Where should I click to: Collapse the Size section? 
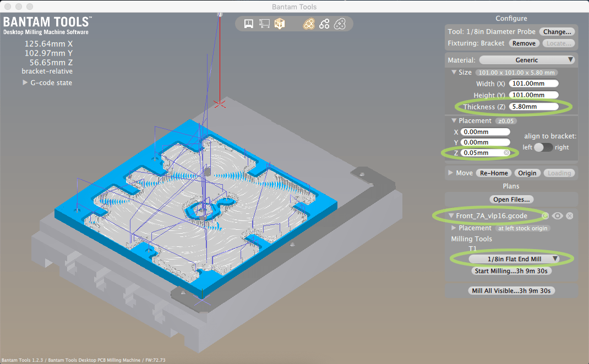click(x=454, y=72)
